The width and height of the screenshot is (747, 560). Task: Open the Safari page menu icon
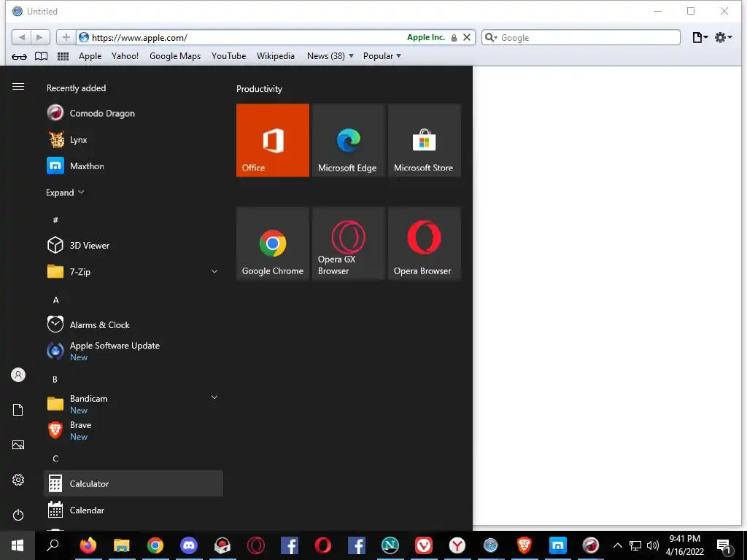coord(700,37)
